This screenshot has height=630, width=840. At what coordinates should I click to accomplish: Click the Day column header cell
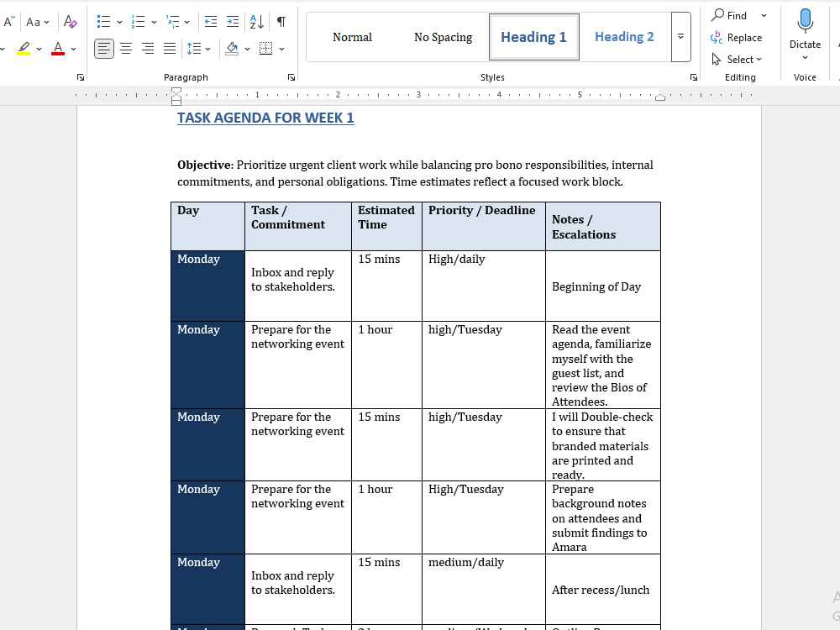tap(207, 226)
